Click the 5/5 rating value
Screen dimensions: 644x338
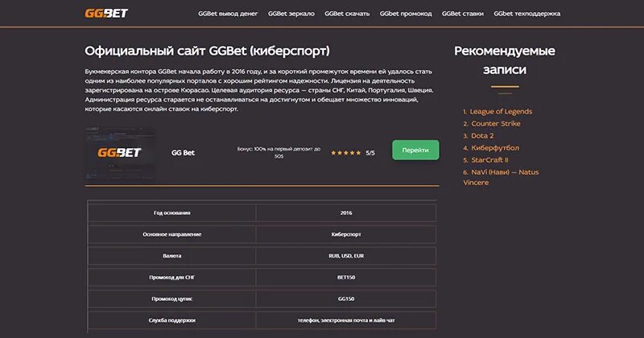click(x=370, y=153)
